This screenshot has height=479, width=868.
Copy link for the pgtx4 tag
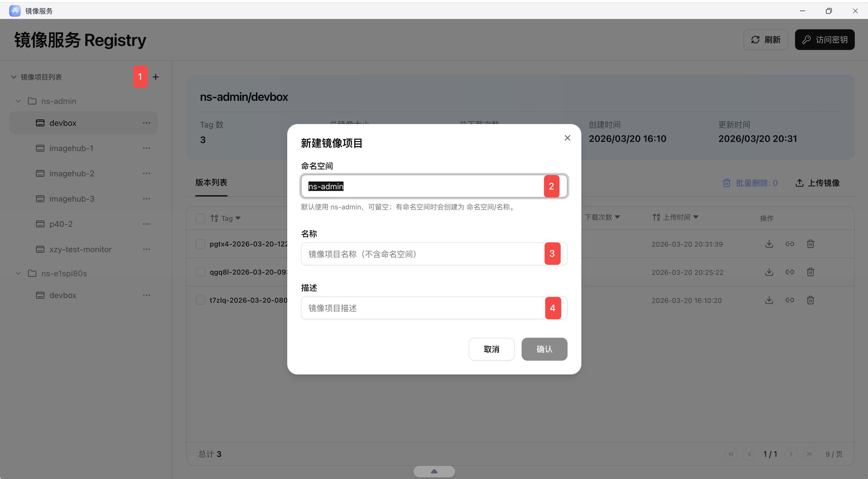[790, 244]
